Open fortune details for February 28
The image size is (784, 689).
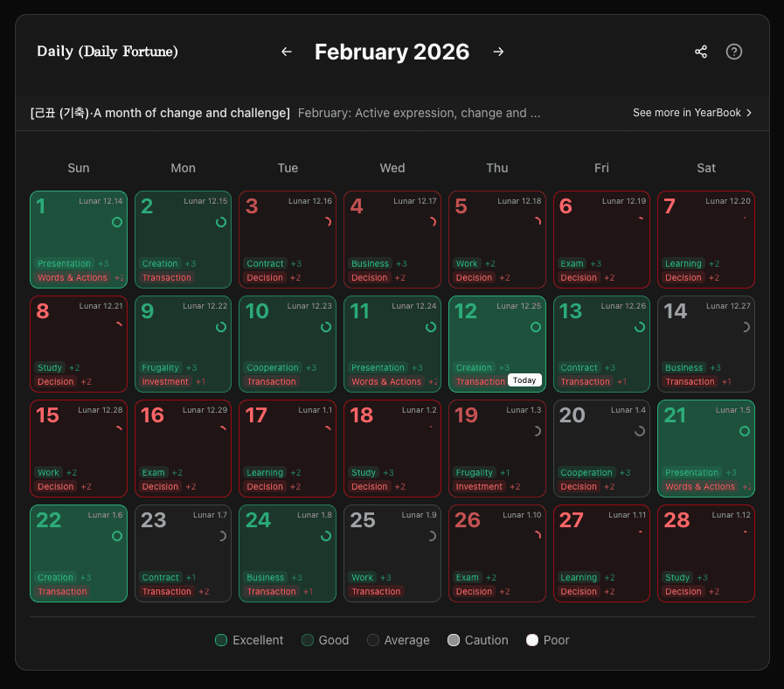tap(706, 553)
